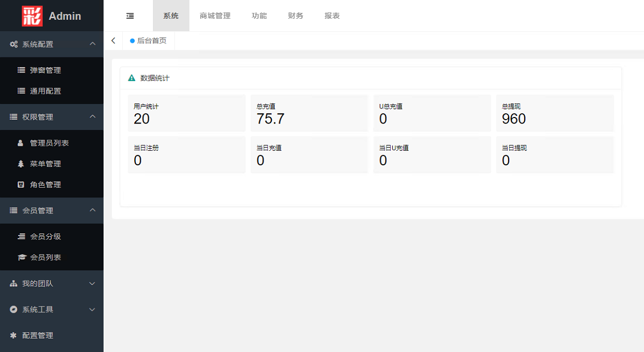Click the sitemap icon beside 我的团队
This screenshot has height=352, width=644.
(x=14, y=284)
